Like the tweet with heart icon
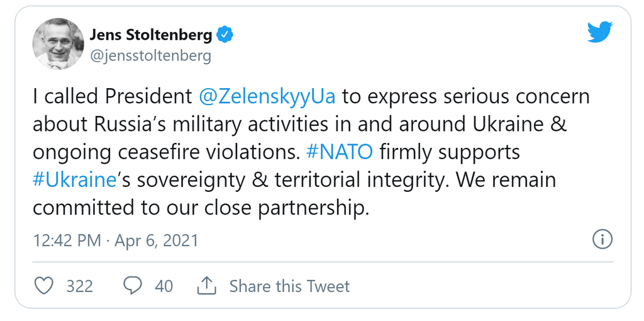The height and width of the screenshot is (321, 644). (x=43, y=286)
